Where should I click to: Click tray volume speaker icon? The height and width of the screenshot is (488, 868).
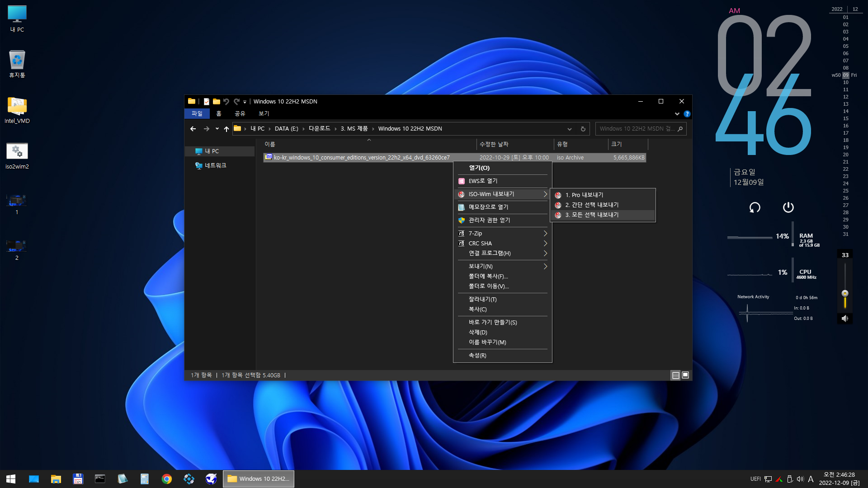pos(800,479)
